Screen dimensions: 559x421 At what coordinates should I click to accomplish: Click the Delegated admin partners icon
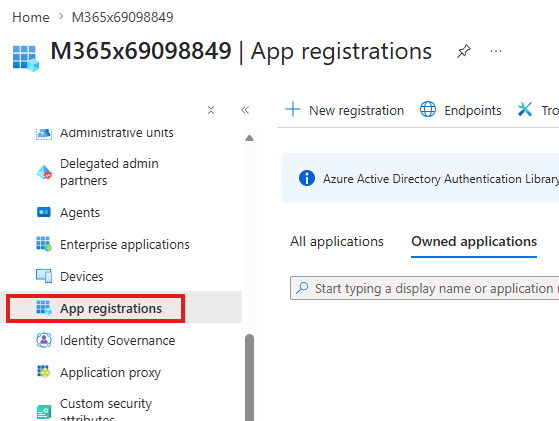point(44,172)
